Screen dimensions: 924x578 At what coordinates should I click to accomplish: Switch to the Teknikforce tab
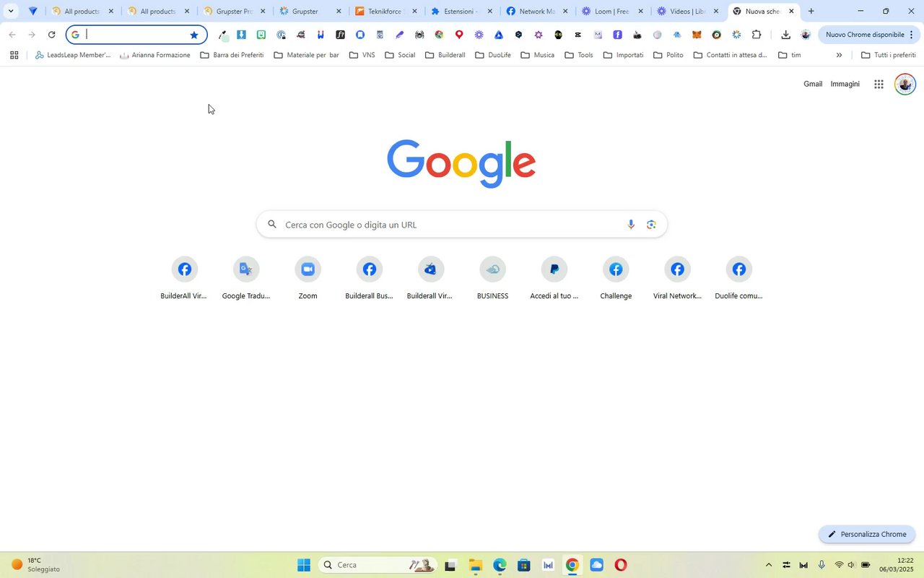pyautogui.click(x=385, y=12)
